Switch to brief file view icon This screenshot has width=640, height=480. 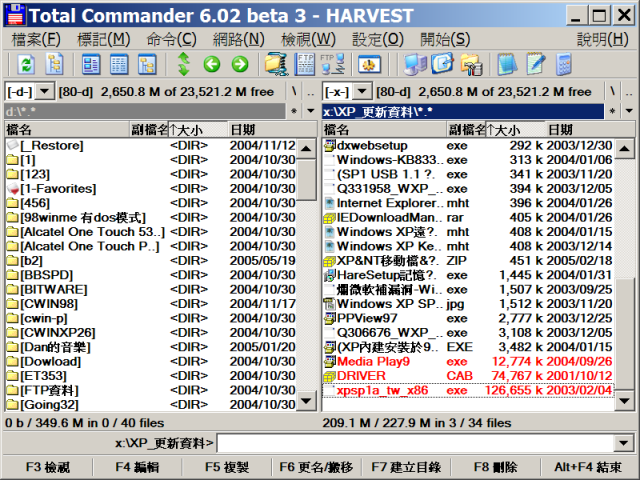coord(91,64)
